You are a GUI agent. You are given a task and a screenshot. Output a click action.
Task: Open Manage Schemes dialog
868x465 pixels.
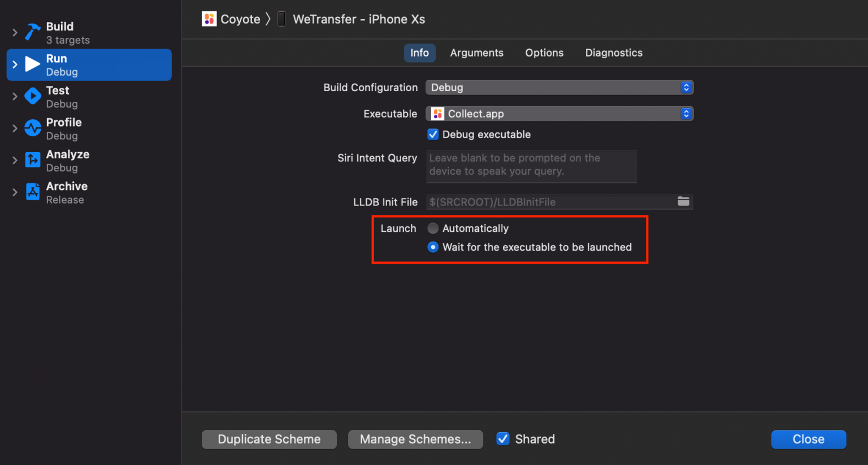(415, 439)
